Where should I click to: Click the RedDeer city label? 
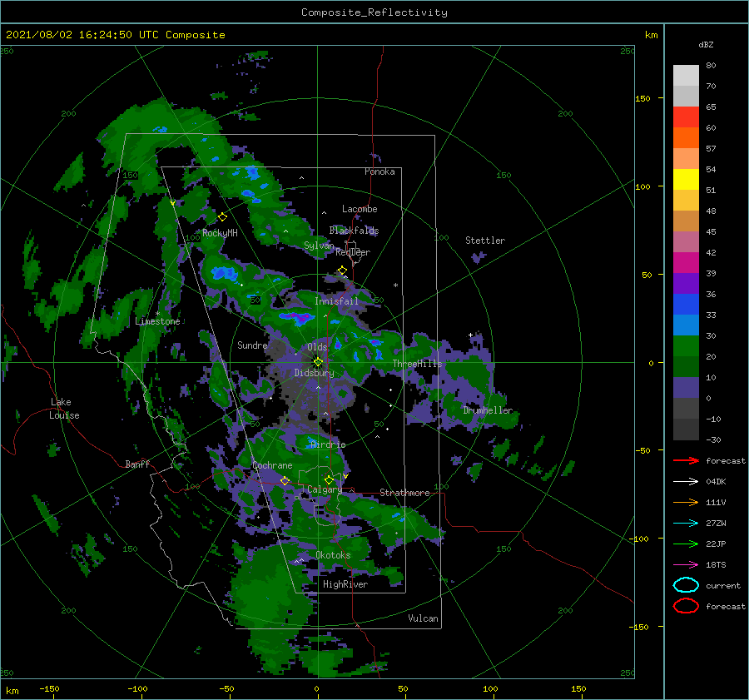point(353,252)
